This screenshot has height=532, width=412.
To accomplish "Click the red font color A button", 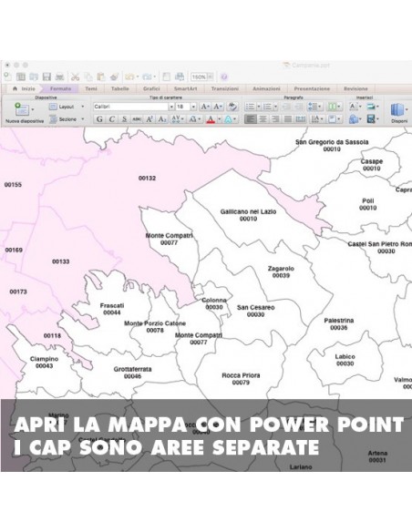I will [211, 119].
